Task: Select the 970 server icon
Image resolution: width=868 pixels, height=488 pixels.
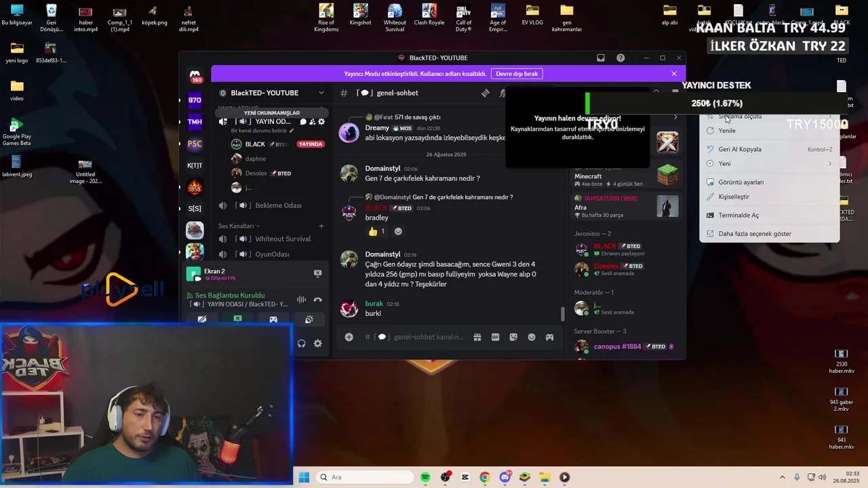Action: coord(195,100)
